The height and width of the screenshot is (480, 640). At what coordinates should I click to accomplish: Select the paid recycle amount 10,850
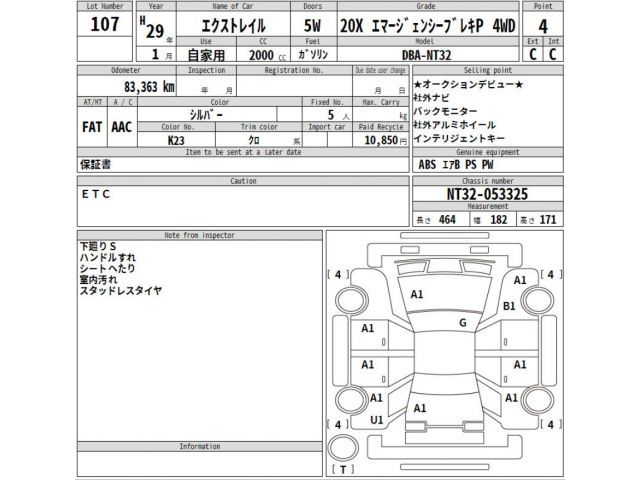tap(381, 140)
